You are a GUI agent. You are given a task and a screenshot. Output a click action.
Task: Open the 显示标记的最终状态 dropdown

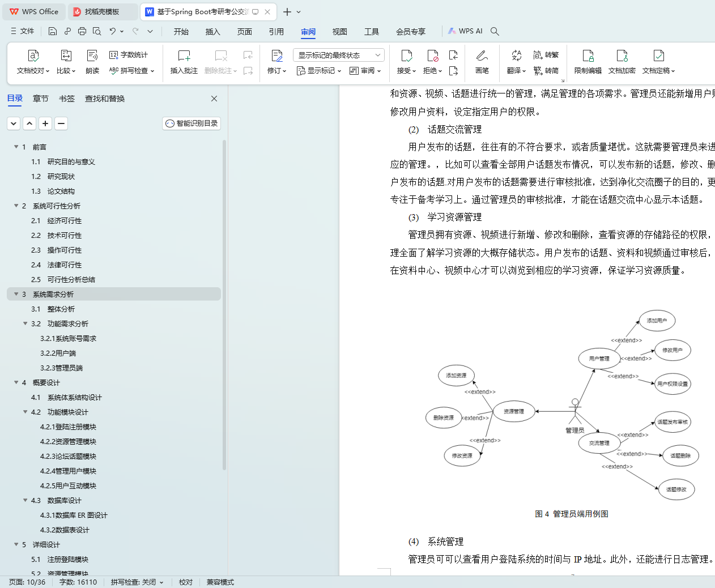338,55
